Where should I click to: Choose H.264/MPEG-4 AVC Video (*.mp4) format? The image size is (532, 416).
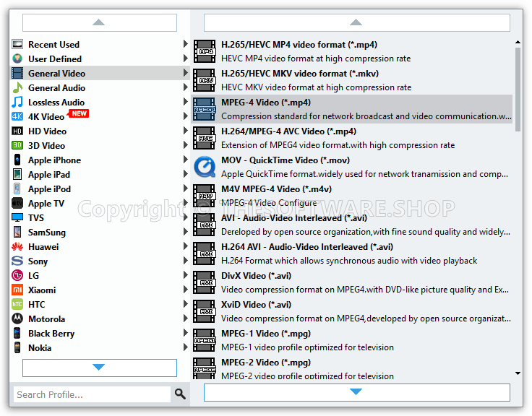[x=288, y=131]
